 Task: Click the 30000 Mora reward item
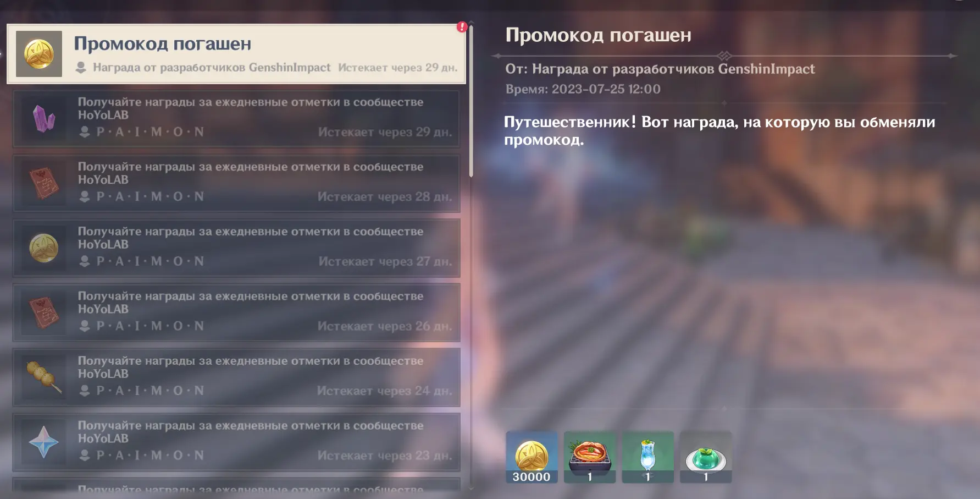click(x=531, y=457)
